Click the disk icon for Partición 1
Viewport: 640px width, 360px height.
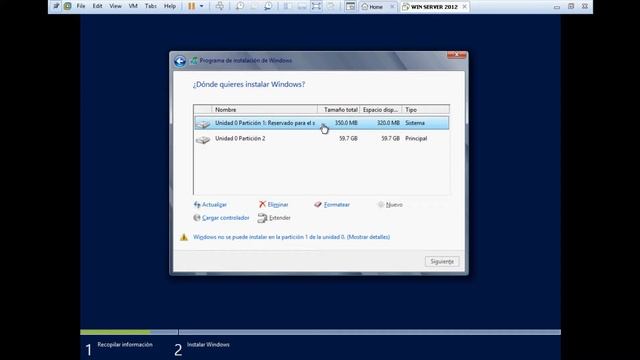tap(203, 124)
